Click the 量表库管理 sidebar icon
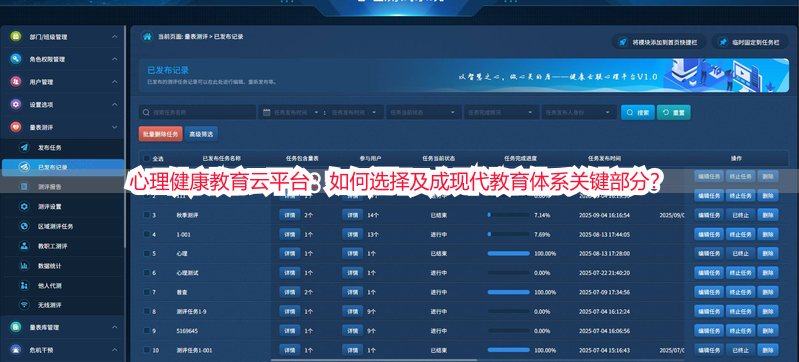This screenshot has height=362, width=799. click(x=16, y=327)
